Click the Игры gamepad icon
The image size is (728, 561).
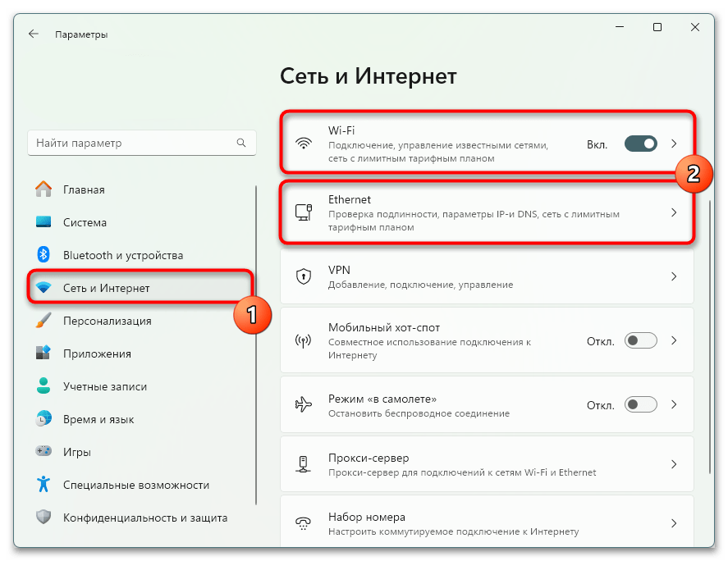43,451
